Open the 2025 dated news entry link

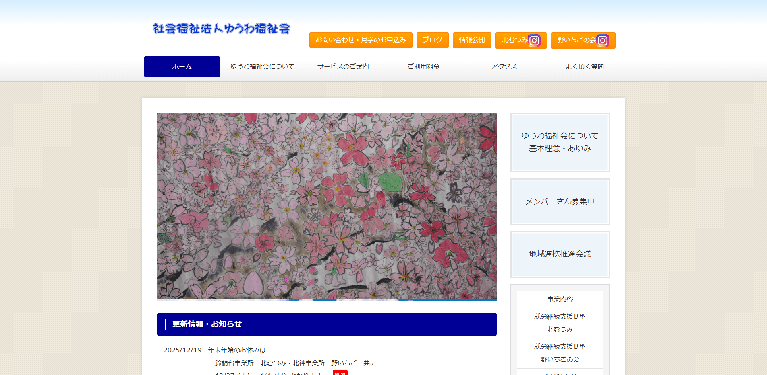215,350
